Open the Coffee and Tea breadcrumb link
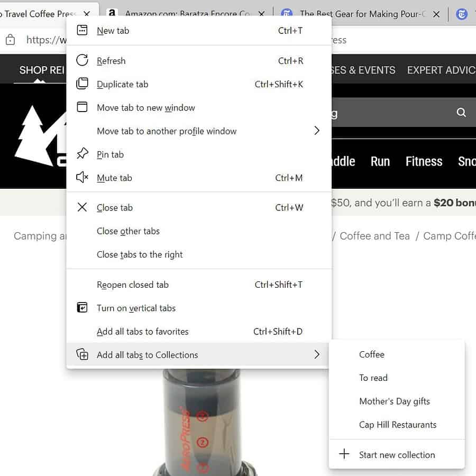 pyautogui.click(x=374, y=236)
